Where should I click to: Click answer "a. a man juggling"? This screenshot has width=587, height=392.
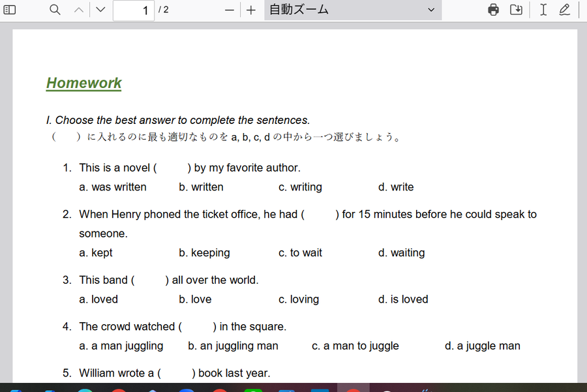(121, 346)
